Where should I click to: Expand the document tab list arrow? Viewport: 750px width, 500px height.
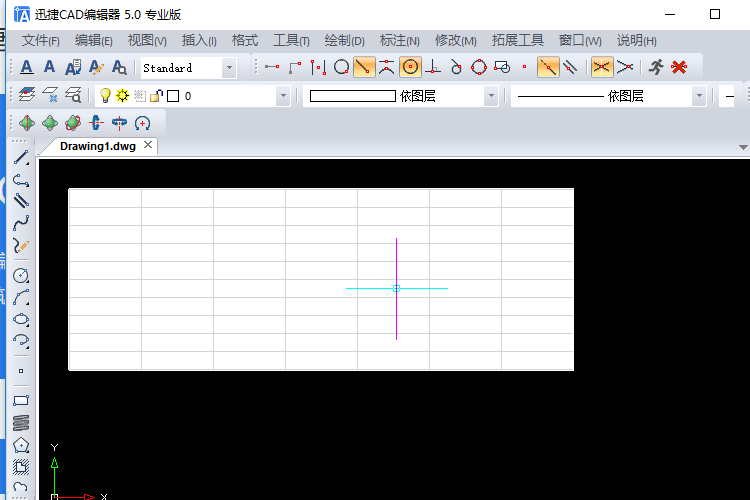tap(743, 147)
